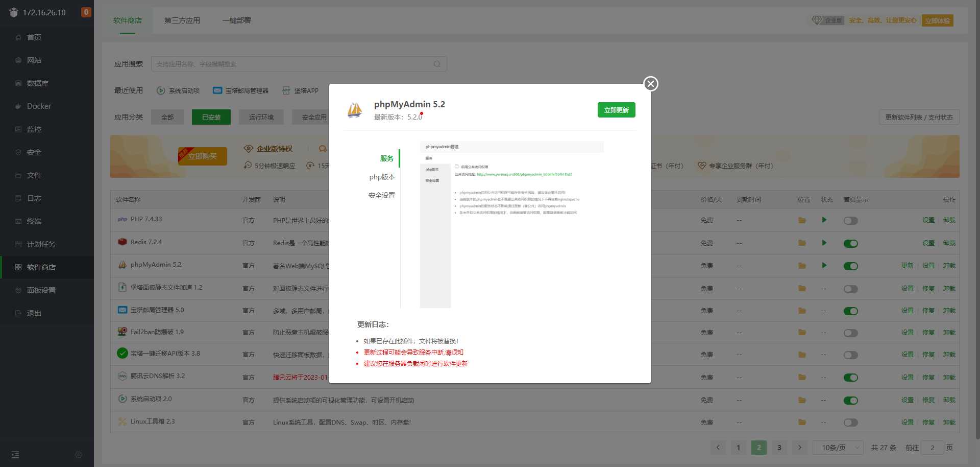Screen dimensions: 980x467
Task: Toggle homepage display for Redis 7.2.4
Action: pyautogui.click(x=851, y=244)
